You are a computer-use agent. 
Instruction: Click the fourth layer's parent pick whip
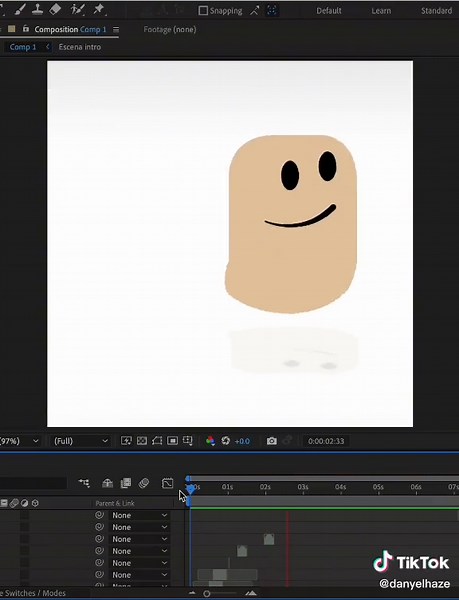click(x=99, y=551)
